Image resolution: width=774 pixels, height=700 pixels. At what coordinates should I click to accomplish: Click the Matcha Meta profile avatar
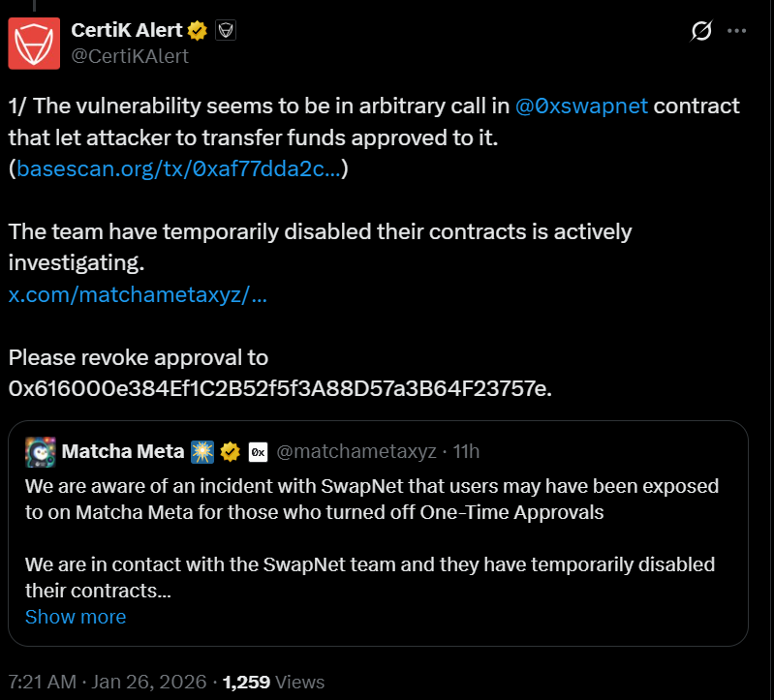pos(40,451)
